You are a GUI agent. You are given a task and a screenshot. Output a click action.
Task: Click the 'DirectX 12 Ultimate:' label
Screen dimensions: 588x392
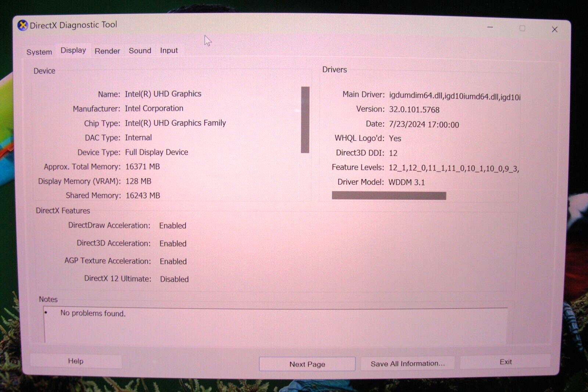(x=118, y=278)
